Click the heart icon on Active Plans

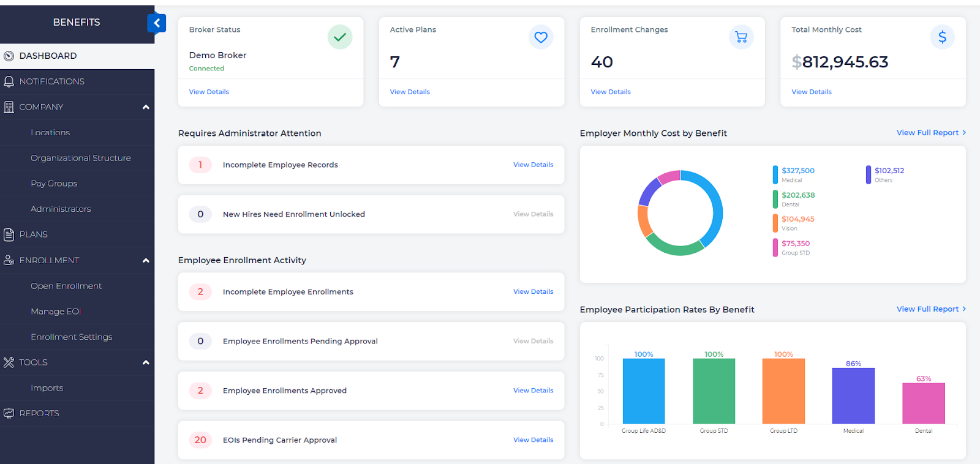(541, 37)
